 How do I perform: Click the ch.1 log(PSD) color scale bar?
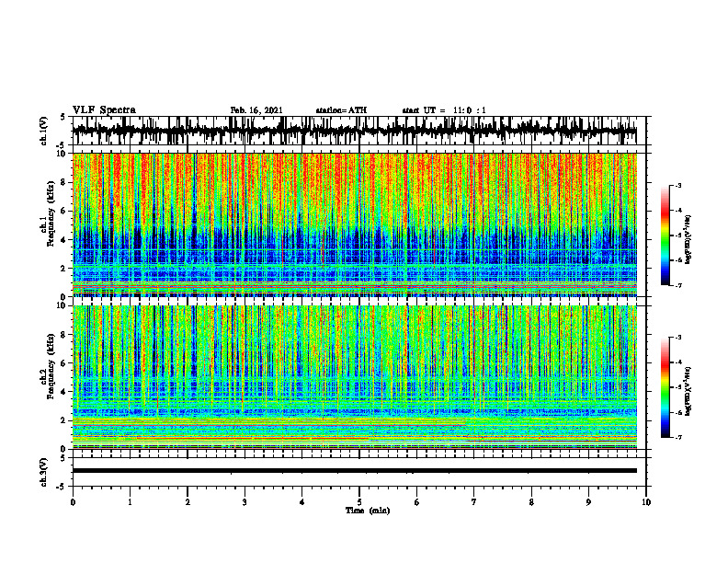point(665,236)
